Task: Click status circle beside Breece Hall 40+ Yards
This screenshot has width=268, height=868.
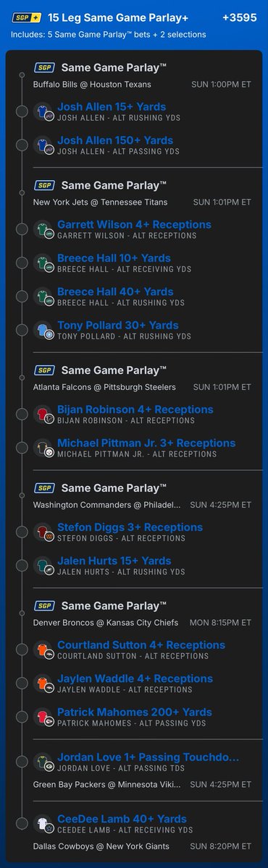Action: [23, 297]
